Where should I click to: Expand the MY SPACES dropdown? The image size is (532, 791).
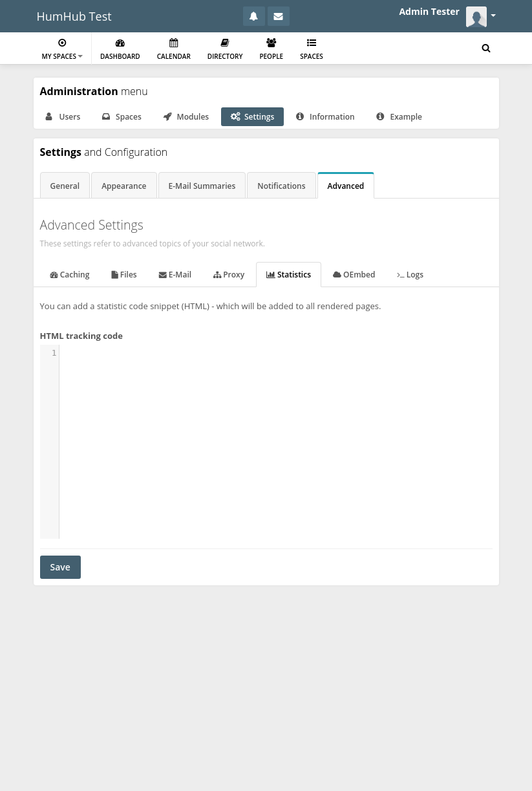click(61, 52)
